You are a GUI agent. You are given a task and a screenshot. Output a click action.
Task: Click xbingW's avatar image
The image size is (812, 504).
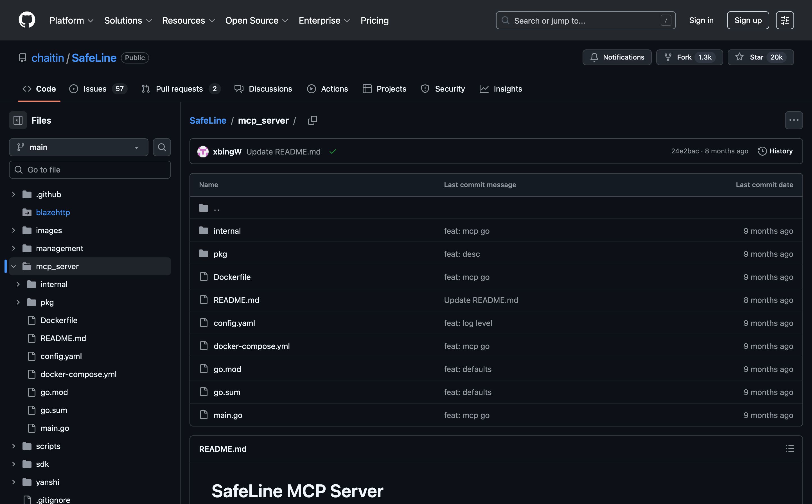(203, 152)
